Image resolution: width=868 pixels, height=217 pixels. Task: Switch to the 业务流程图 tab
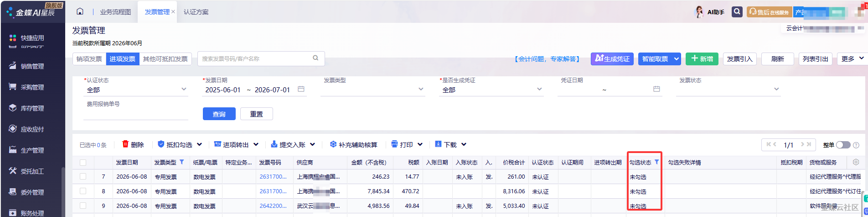point(115,12)
